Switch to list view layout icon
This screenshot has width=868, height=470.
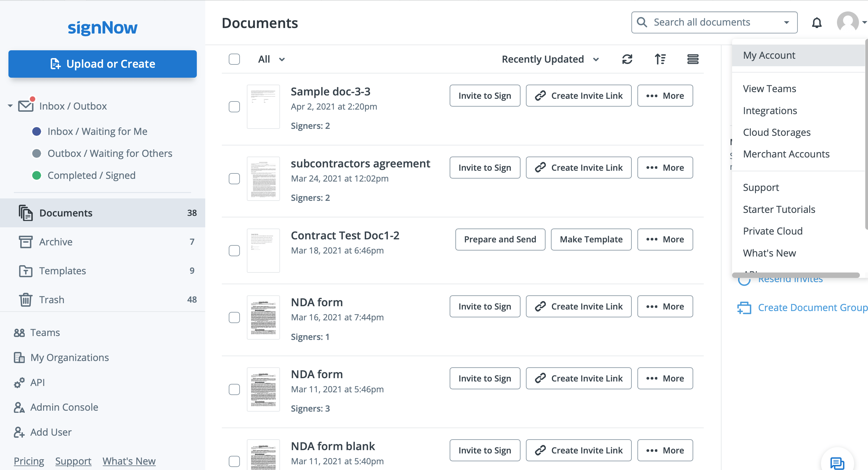coord(693,59)
